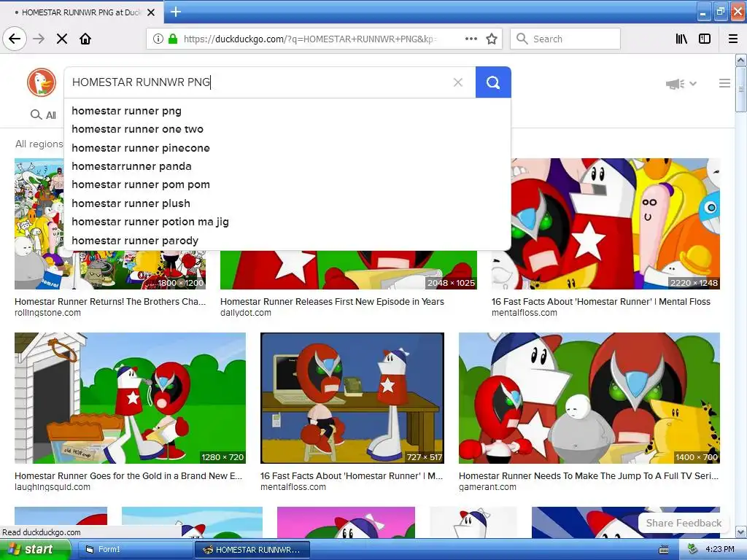Screen dimensions: 747x560
Task: Open the megaphone announcements dropdown
Action: pos(681,84)
